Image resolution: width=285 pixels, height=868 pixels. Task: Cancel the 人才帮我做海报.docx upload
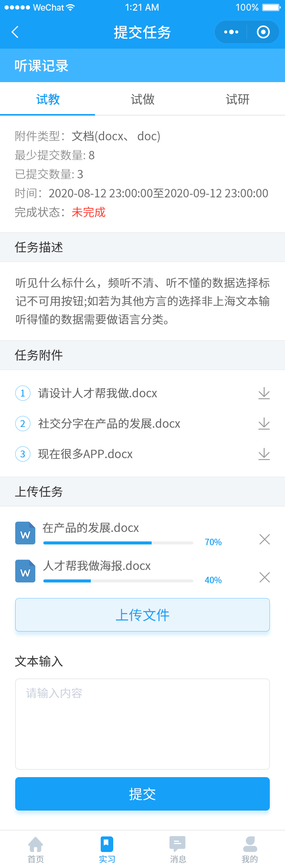(x=264, y=577)
